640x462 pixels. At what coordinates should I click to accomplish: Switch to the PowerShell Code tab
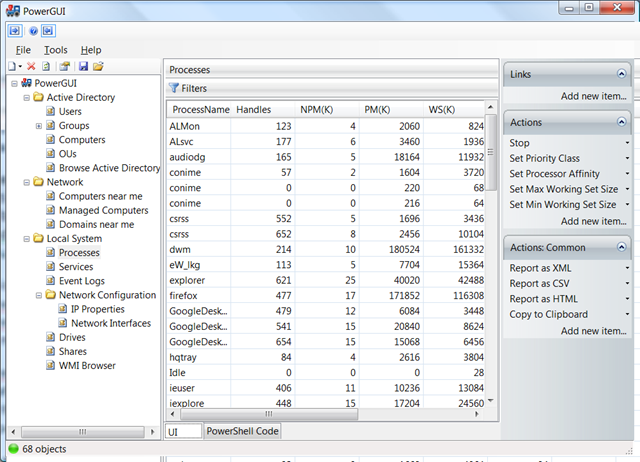click(x=243, y=431)
